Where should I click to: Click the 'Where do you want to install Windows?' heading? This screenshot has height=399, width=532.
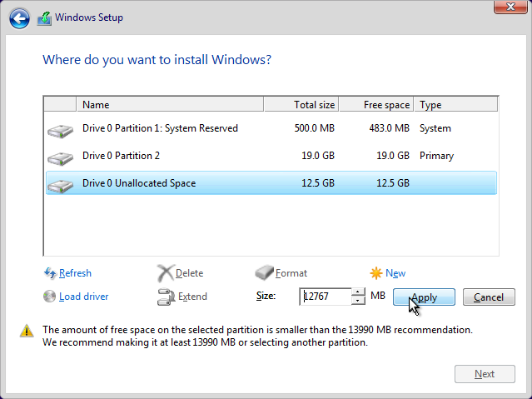pyautogui.click(x=157, y=60)
